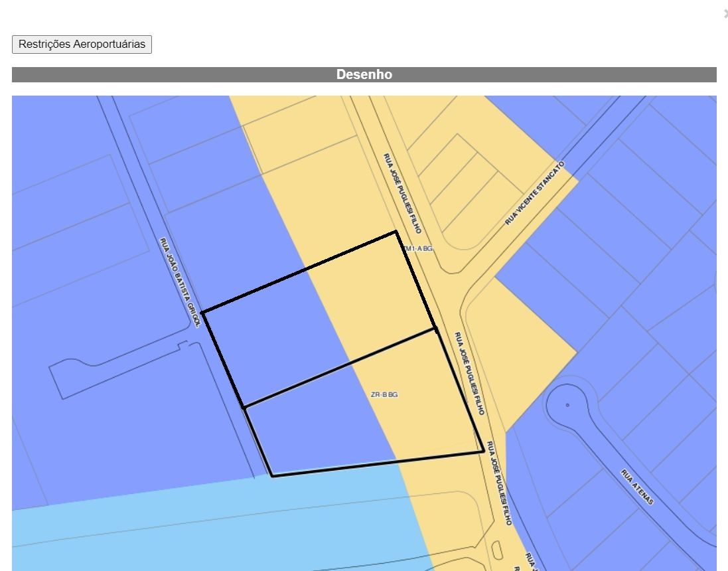728x571 pixels.
Task: Click the small circle in the cul-de-sac center
Action: (567, 404)
